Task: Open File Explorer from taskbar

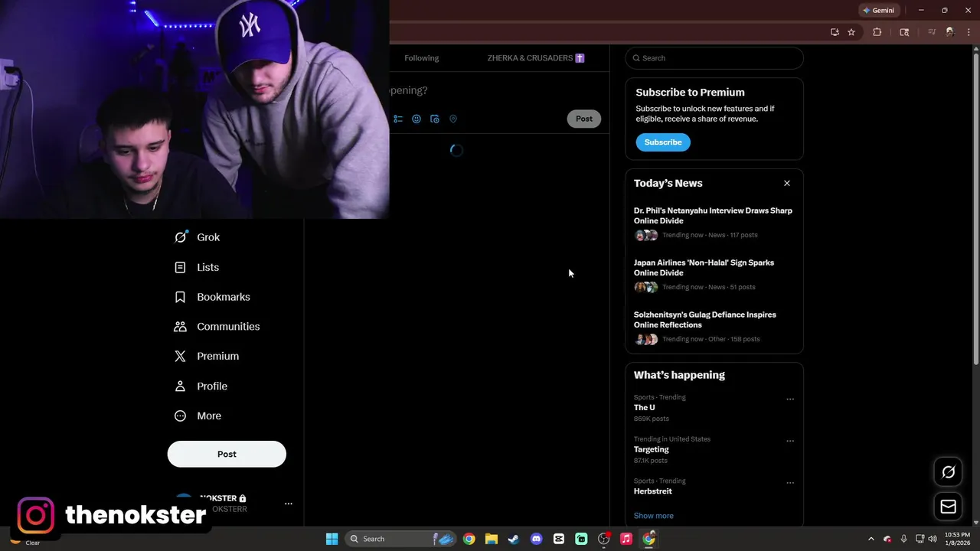Action: coord(492,539)
